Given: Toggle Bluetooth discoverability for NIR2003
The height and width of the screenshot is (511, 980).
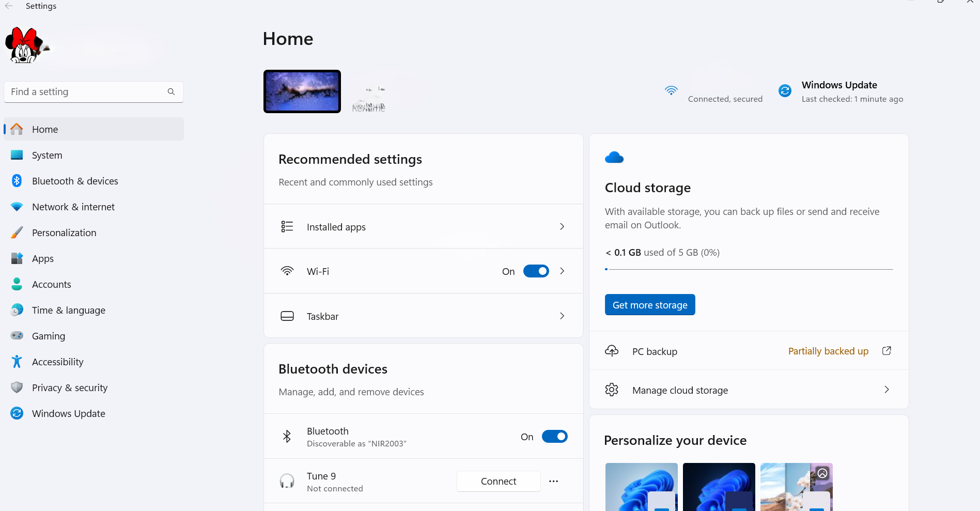Looking at the screenshot, I should pyautogui.click(x=554, y=436).
